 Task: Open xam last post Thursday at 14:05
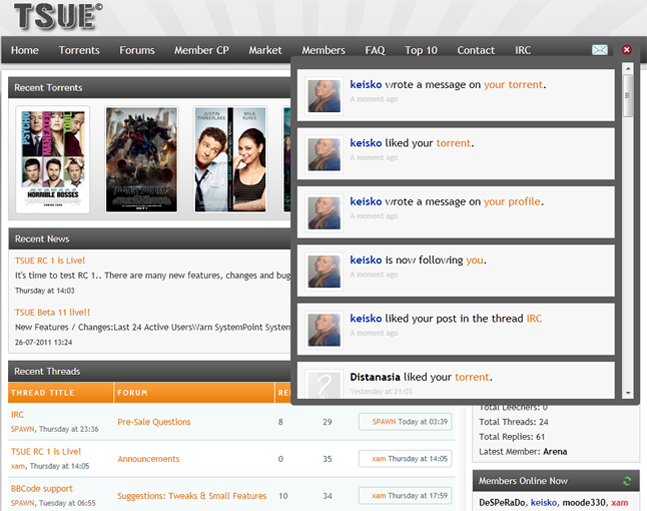click(x=405, y=459)
